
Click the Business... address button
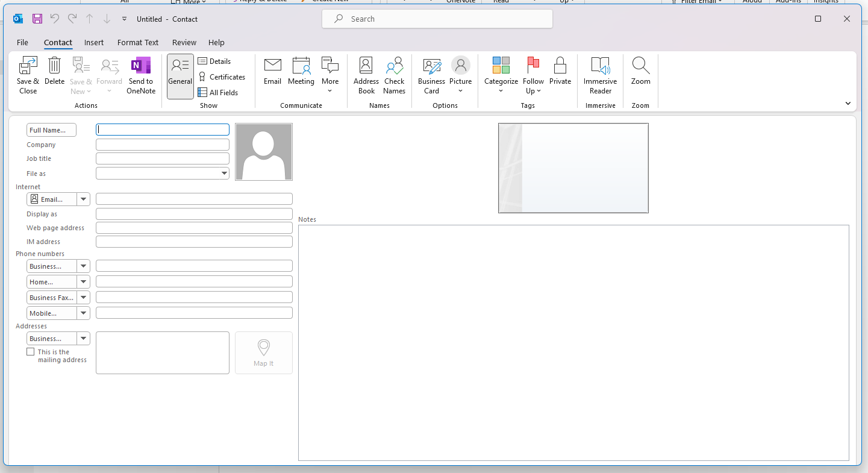pos(52,339)
